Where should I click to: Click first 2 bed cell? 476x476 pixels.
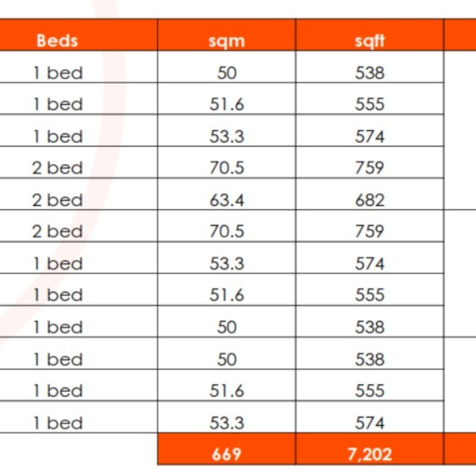pos(79,162)
